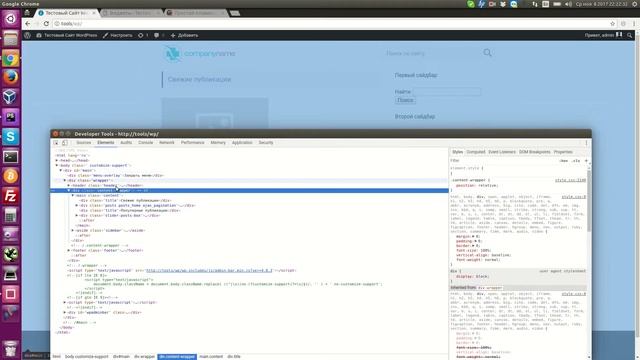Click Добавить in the WordPress admin bar
Viewport: 640px width, 360px height.
click(184, 36)
